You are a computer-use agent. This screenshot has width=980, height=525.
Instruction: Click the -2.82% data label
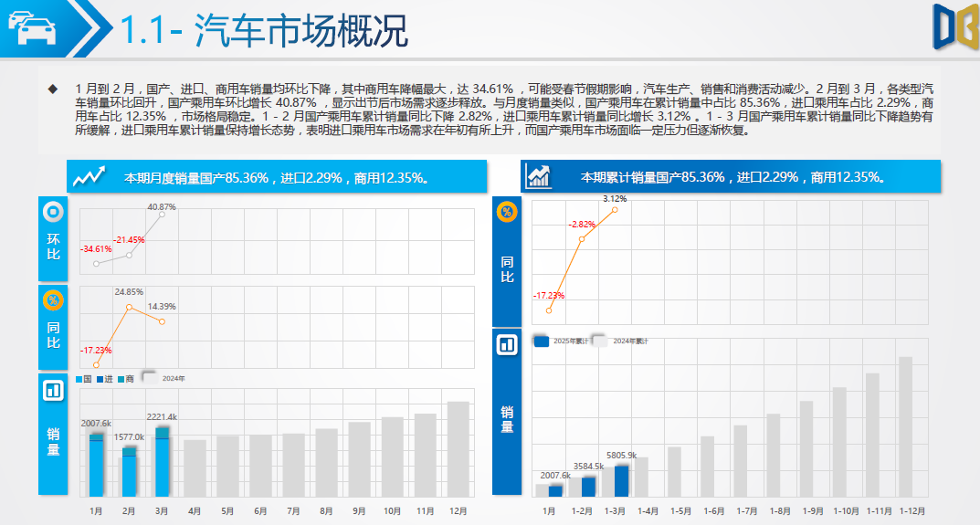coord(582,225)
